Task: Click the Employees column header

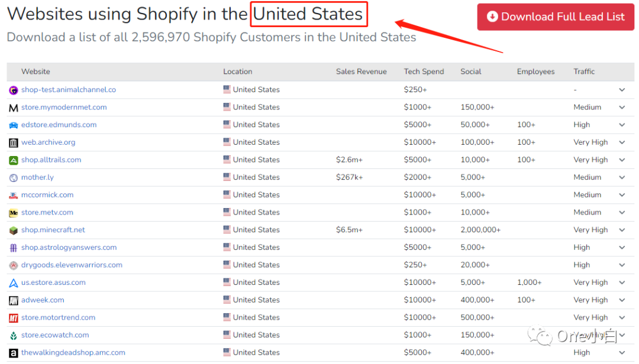Action: [x=535, y=71]
